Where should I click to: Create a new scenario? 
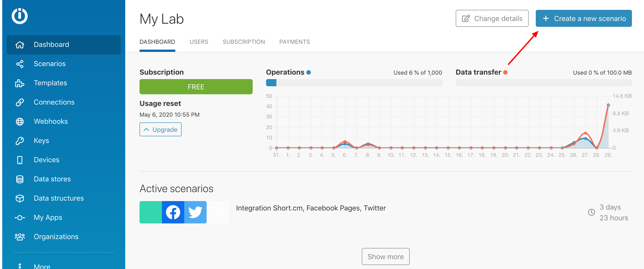coord(583,19)
